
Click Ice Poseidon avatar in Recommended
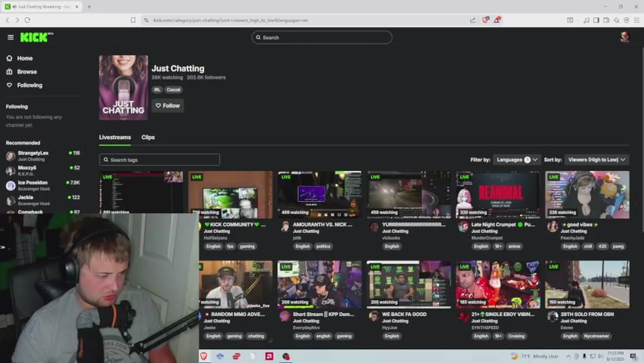coord(11,186)
